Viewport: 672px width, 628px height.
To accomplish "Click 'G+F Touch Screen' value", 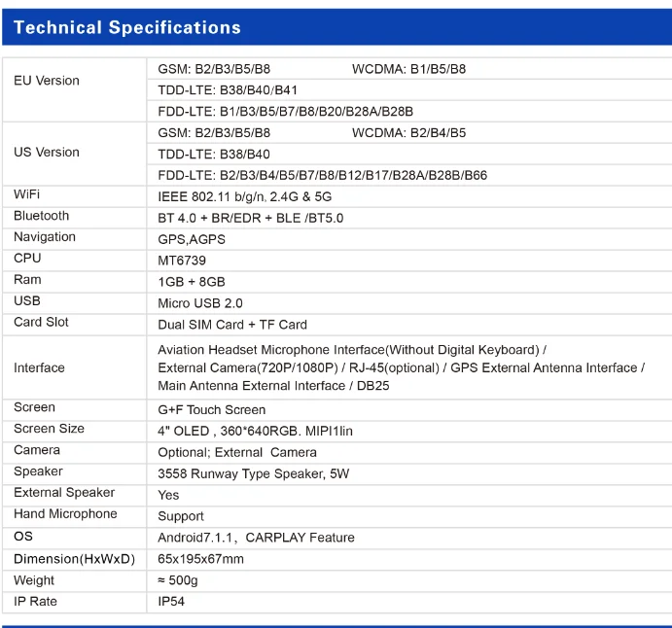I will point(212,410).
